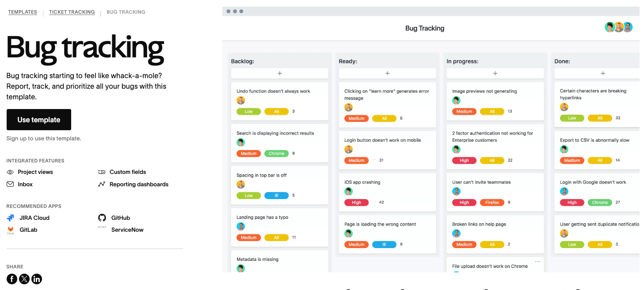Click a teammate avatar in the top-right corner
Image resolution: width=644 pixels, height=290 pixels.
pos(618,27)
